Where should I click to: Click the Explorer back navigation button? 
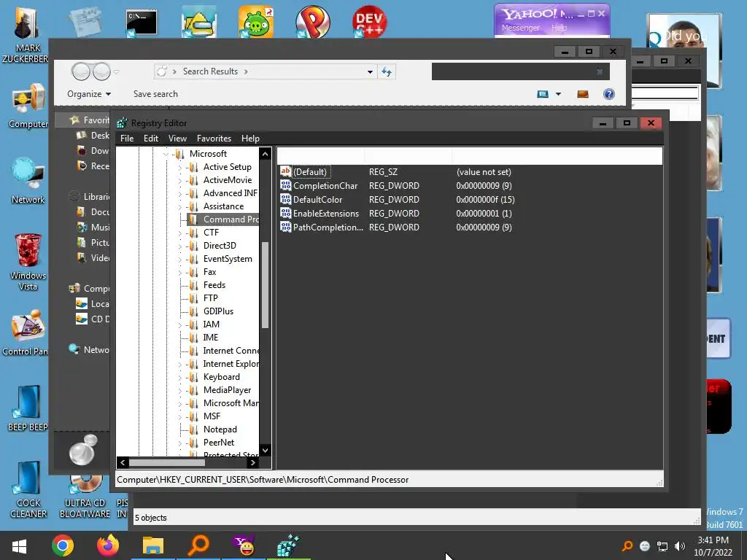click(x=80, y=72)
